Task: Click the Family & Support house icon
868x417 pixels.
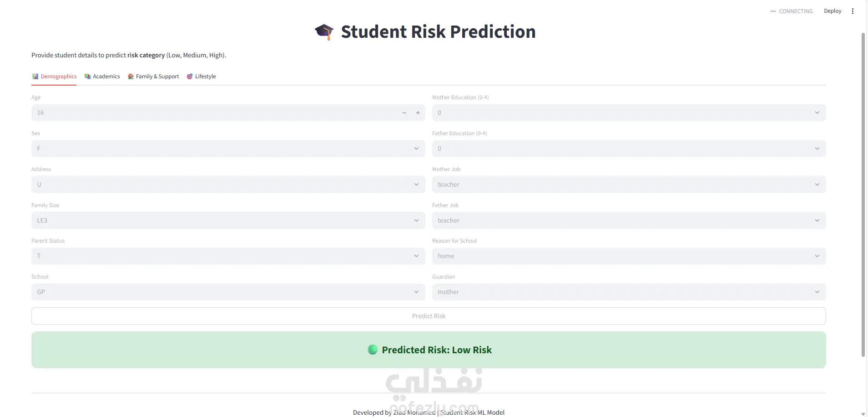Action: click(131, 76)
